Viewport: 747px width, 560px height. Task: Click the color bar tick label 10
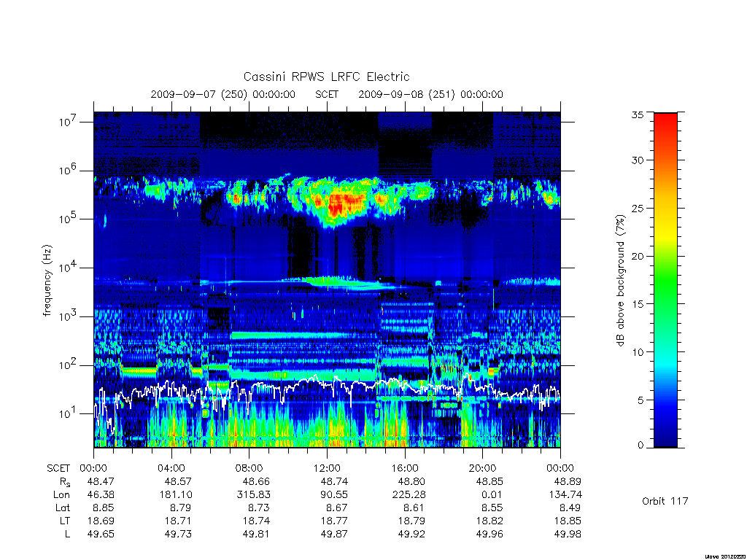click(638, 352)
